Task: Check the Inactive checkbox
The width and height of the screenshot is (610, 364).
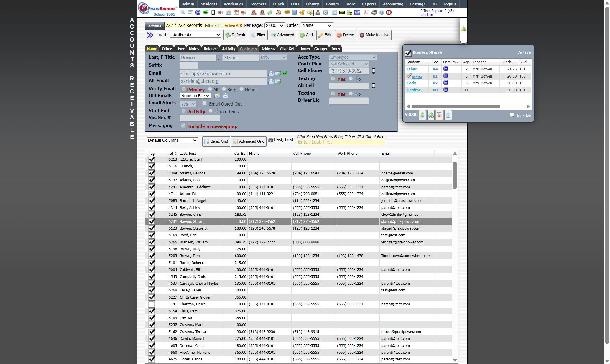Action: 512,115
